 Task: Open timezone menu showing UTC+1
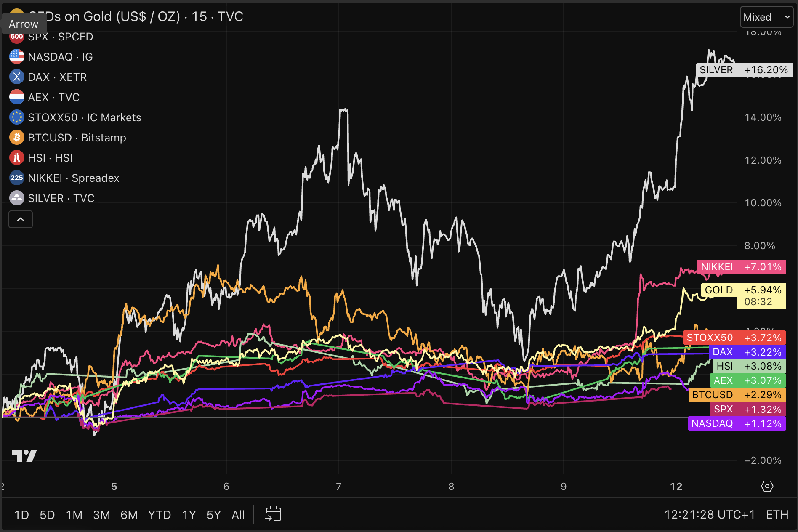click(x=709, y=515)
